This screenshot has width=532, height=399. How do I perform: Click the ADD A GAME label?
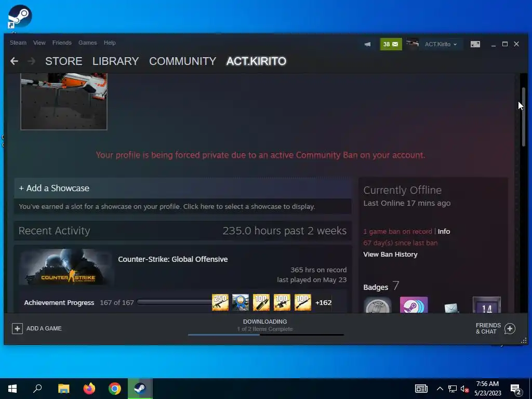44,328
